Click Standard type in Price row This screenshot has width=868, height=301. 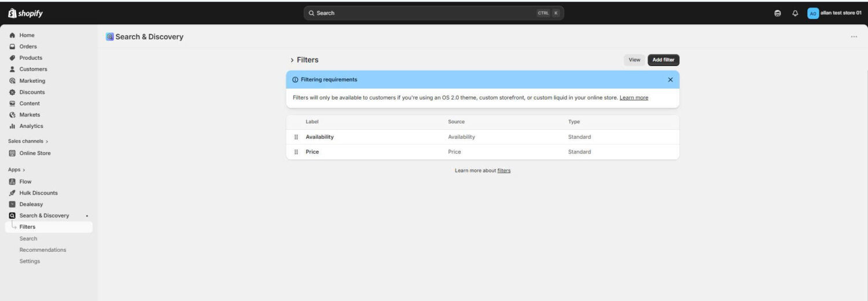(579, 152)
